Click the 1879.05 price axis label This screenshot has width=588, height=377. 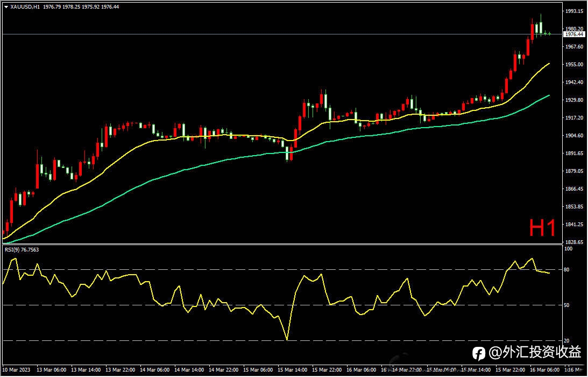(x=574, y=171)
